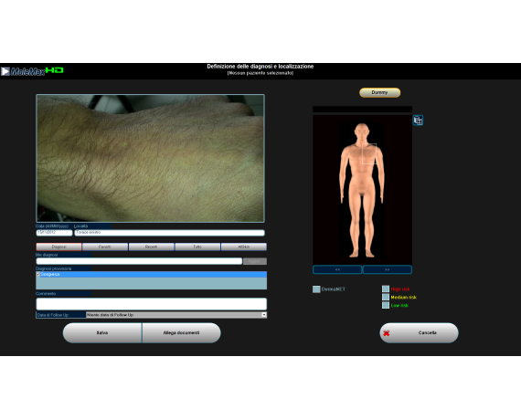Switch to the Recenti tab
This screenshot has height=420, width=521.
click(x=151, y=247)
